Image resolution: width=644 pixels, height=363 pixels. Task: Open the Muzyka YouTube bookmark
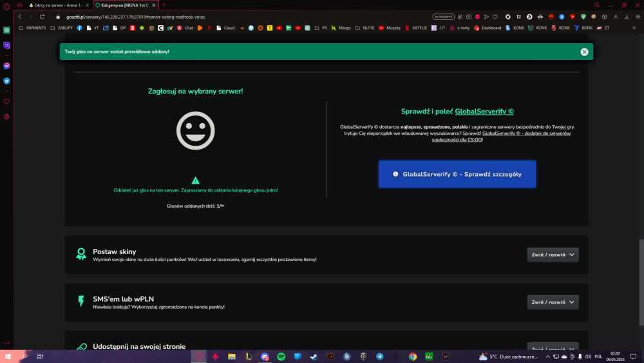tap(390, 28)
